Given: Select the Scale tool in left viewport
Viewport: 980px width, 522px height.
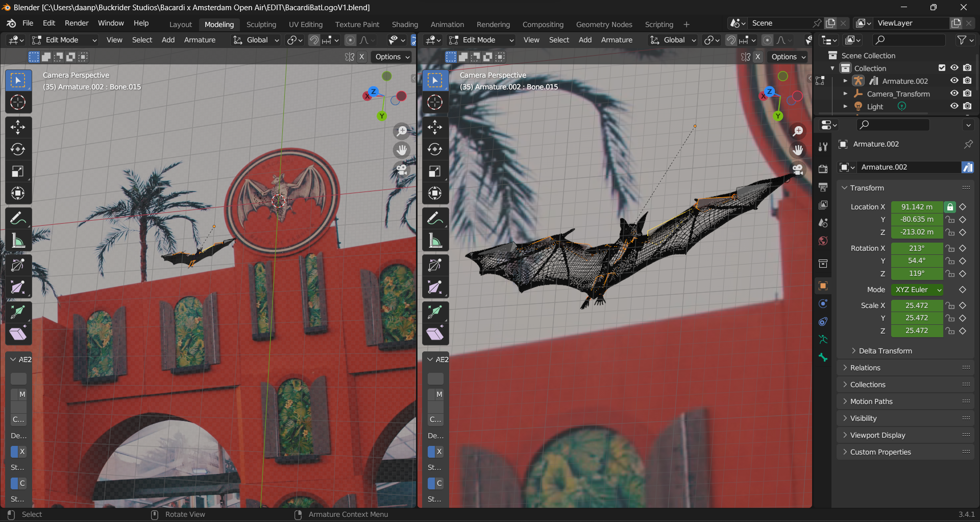Looking at the screenshot, I should (18, 171).
